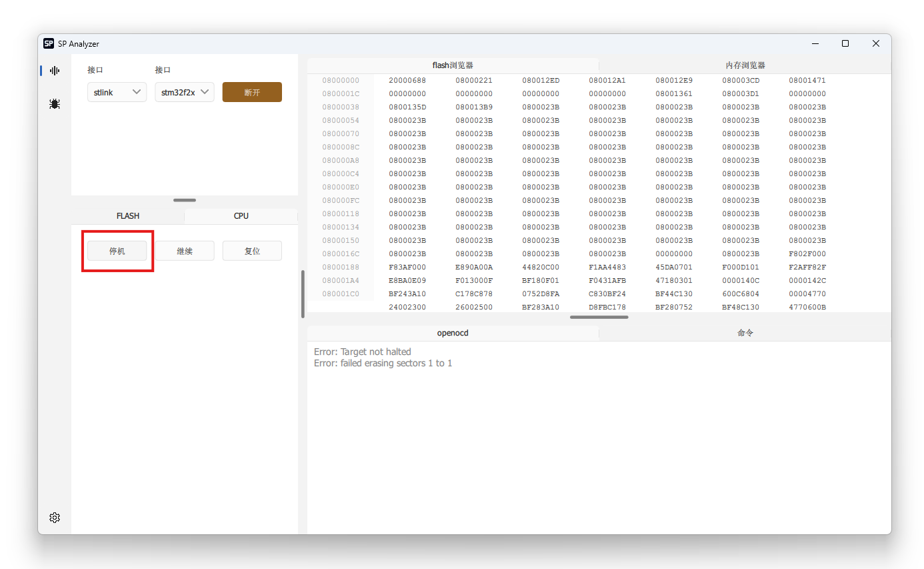Click flash value 0000142C
The image size is (924, 569).
(x=807, y=280)
